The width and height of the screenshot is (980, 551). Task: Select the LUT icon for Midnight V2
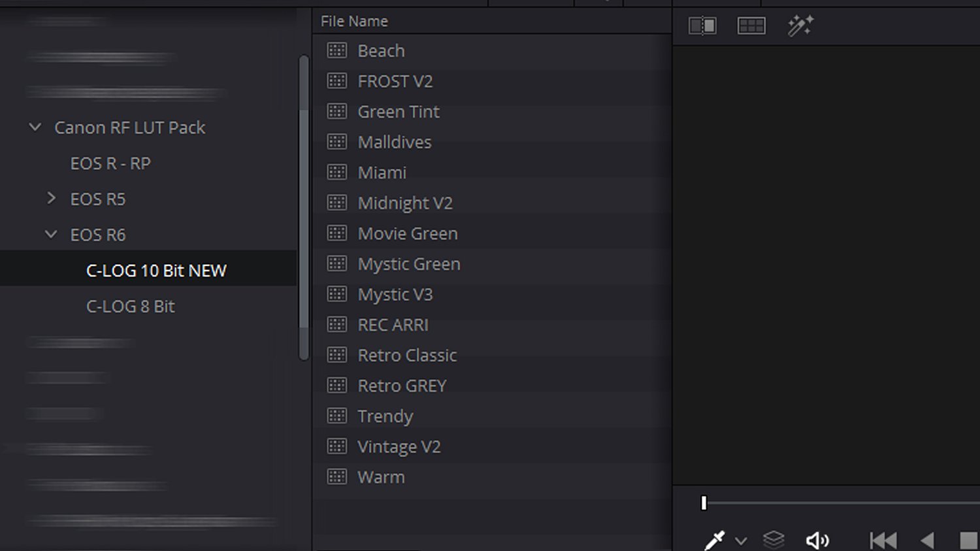[x=337, y=203]
